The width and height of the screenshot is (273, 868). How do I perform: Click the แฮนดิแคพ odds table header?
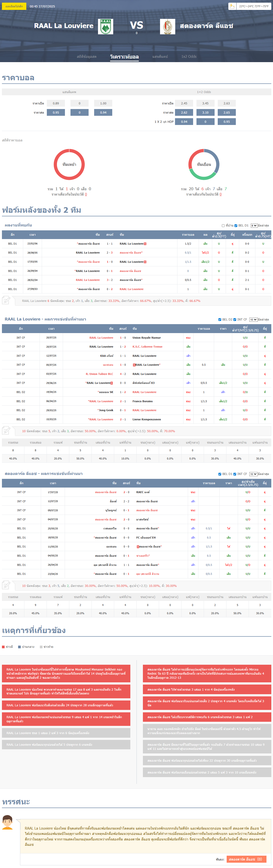click(x=69, y=92)
